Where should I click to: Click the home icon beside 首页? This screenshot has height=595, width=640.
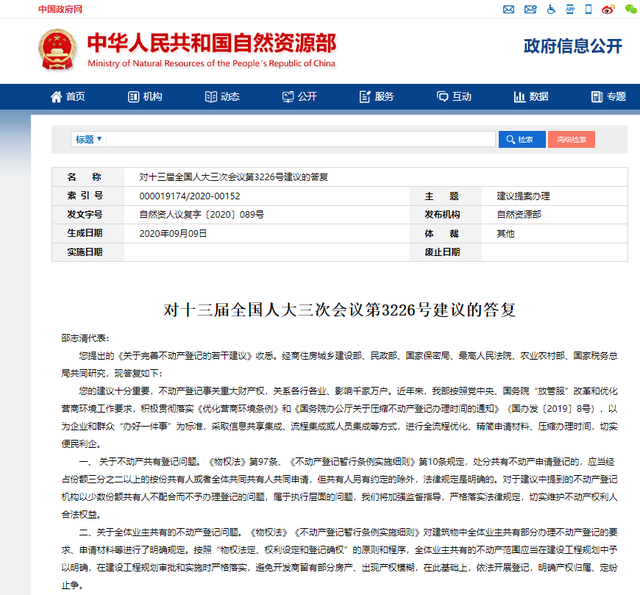56,97
